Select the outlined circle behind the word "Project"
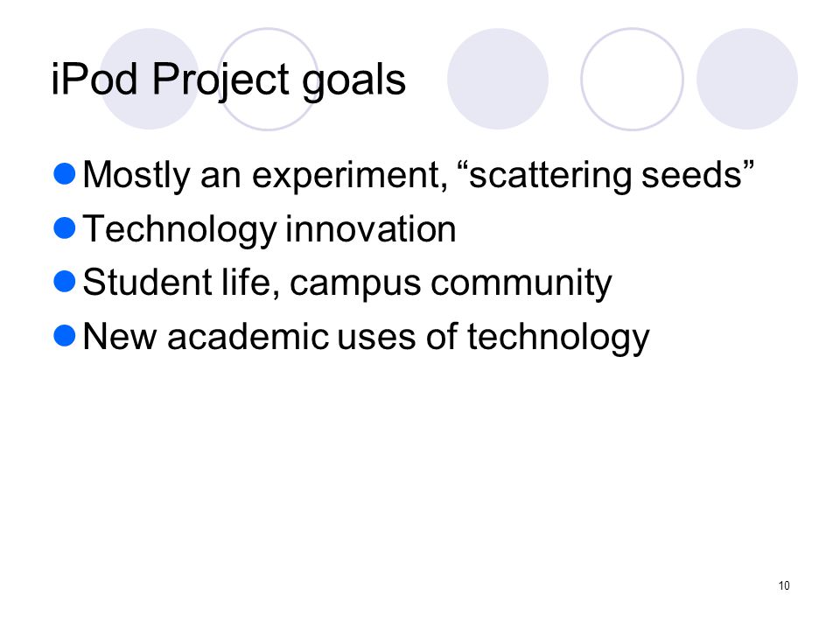Screen dimensions: 840x630 [268, 79]
